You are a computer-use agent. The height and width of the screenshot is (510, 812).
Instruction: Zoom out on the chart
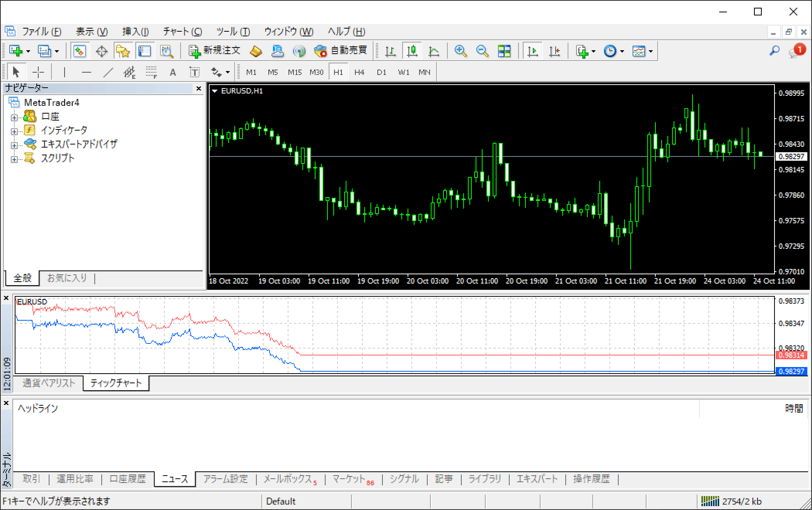point(482,51)
